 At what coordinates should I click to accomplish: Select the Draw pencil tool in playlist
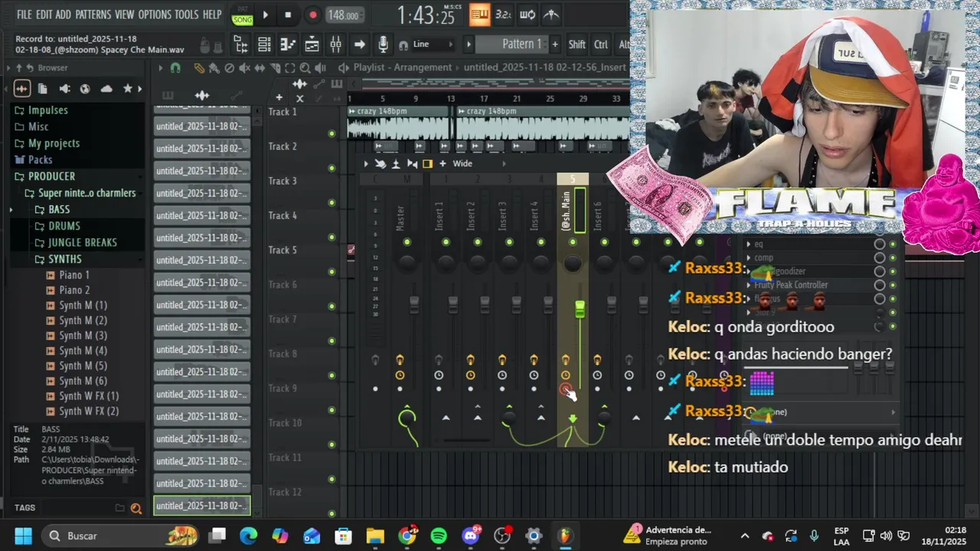click(x=198, y=67)
